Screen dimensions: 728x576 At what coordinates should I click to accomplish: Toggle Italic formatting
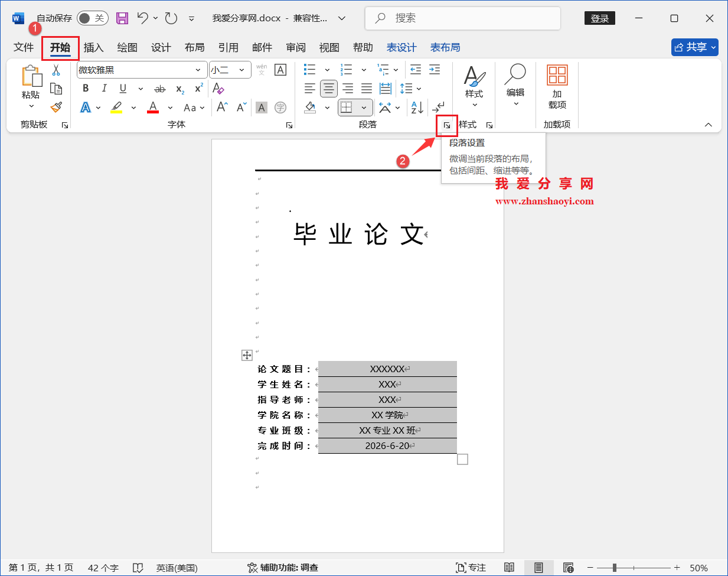coord(105,89)
